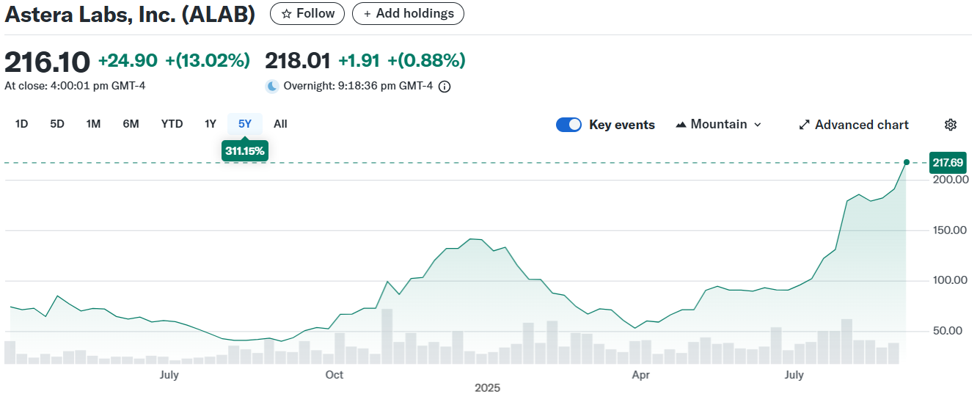Click the overnight info circle icon
Image resolution: width=980 pixels, height=394 pixels.
(x=445, y=87)
